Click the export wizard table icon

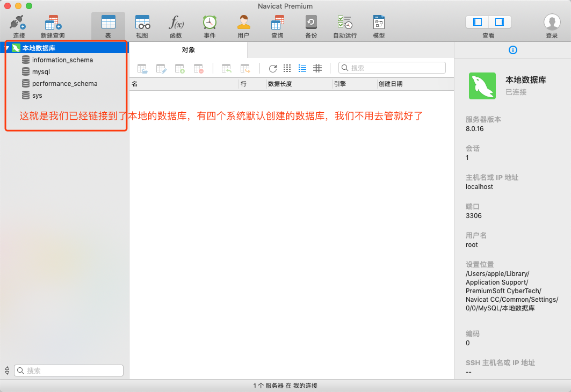tap(245, 68)
